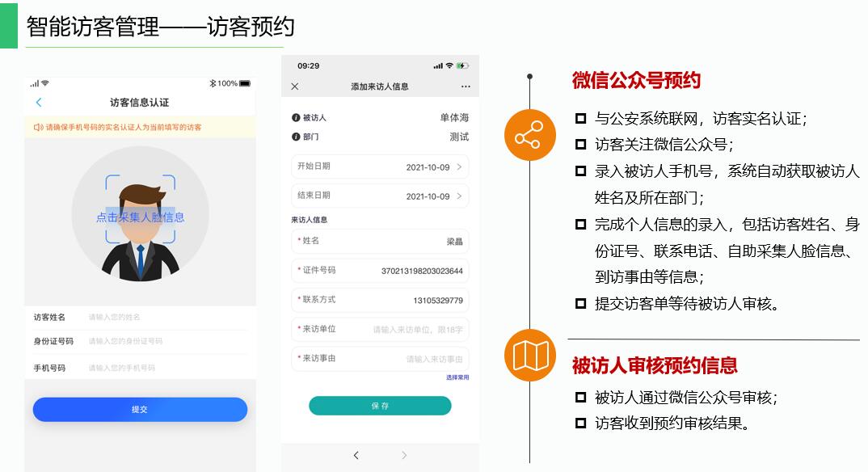868x472 pixels.
Task: Click the info icon beside 被访人
Action: pyautogui.click(x=296, y=118)
